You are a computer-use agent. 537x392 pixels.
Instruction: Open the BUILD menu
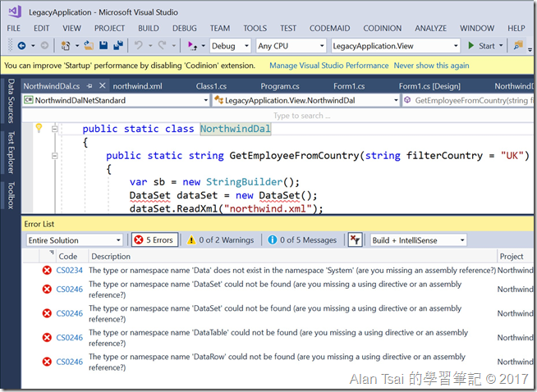click(149, 28)
